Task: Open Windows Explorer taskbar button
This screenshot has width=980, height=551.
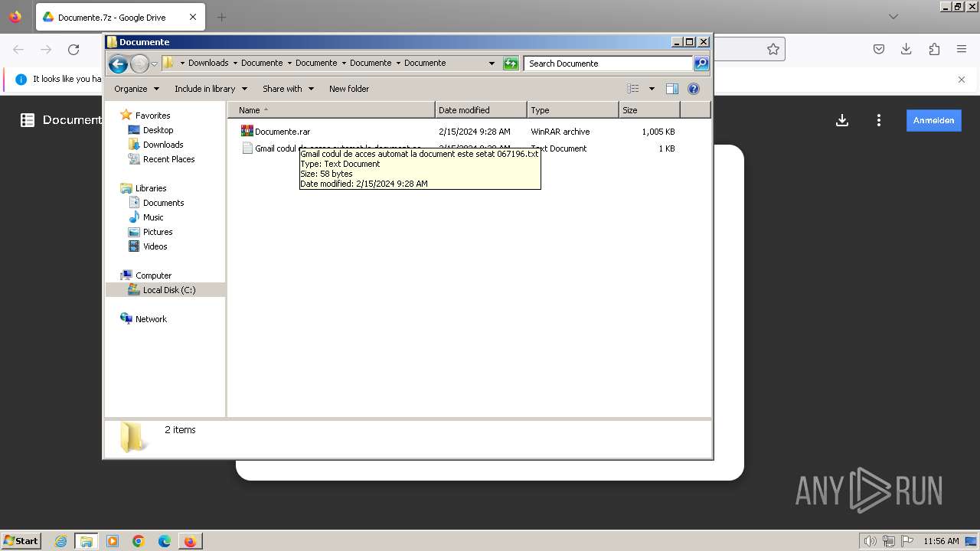Action: pos(86,541)
